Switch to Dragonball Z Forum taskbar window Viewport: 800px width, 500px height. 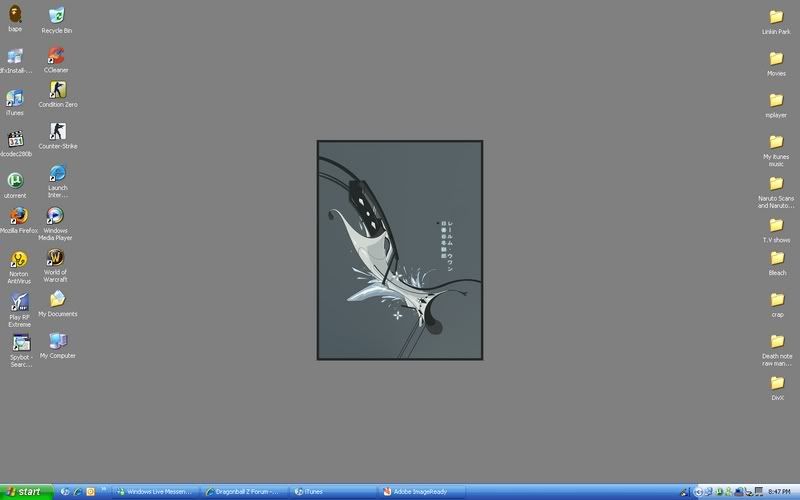point(243,492)
